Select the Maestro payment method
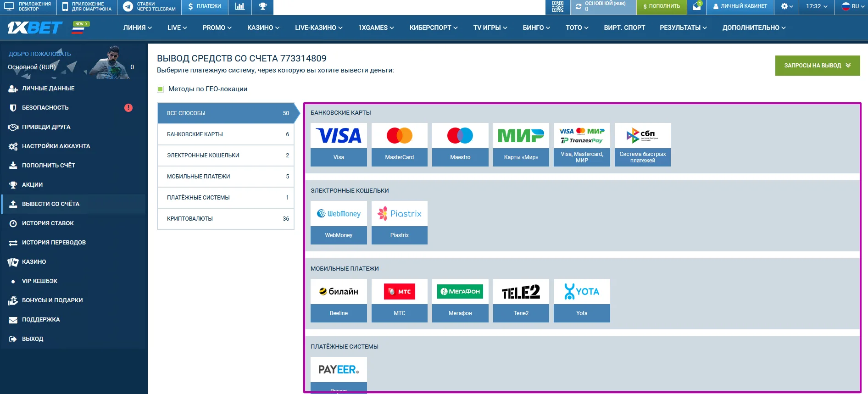The image size is (868, 394). click(460, 144)
